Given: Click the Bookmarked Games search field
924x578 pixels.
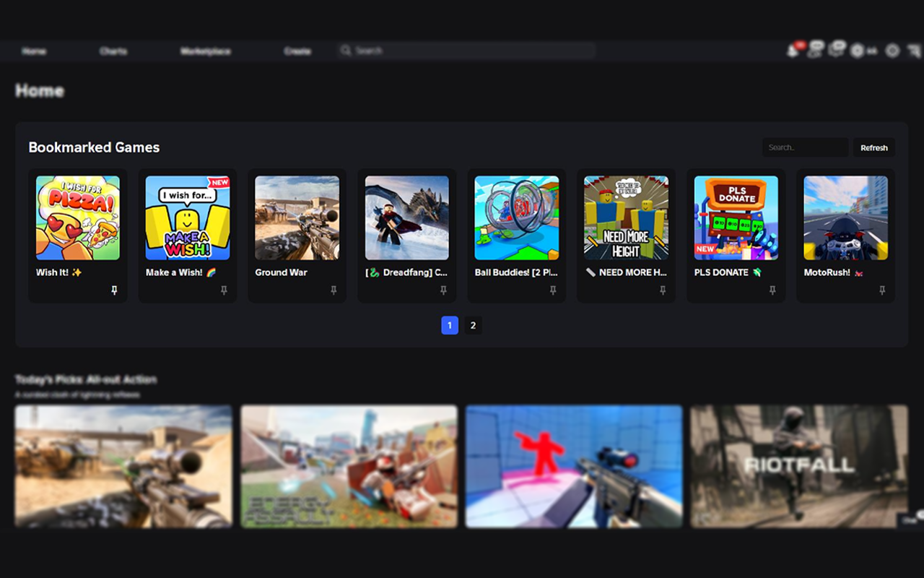Looking at the screenshot, I should tap(805, 147).
